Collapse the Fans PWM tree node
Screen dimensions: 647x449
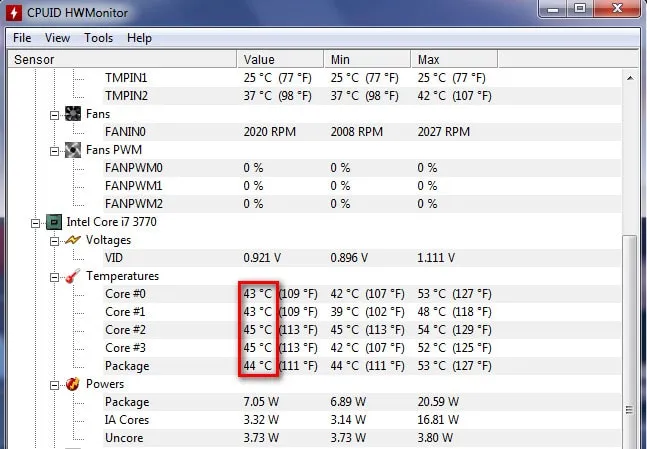tap(54, 151)
